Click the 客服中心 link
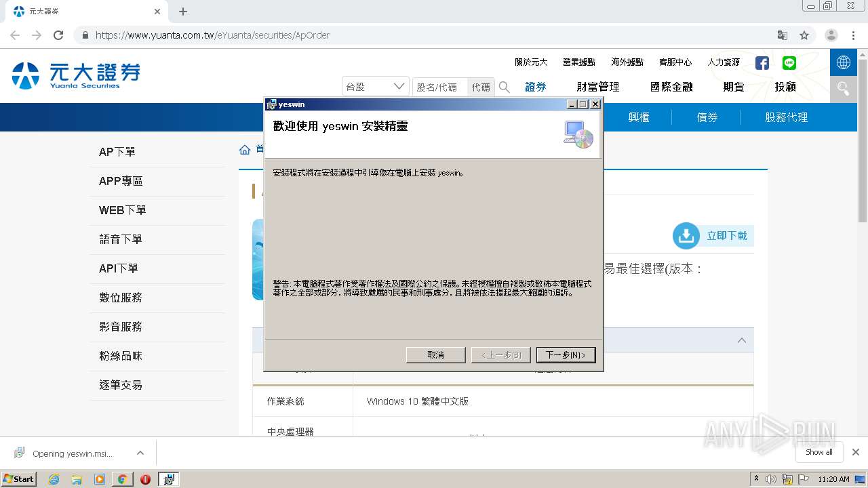Image resolution: width=868 pixels, height=488 pixels. coord(675,62)
